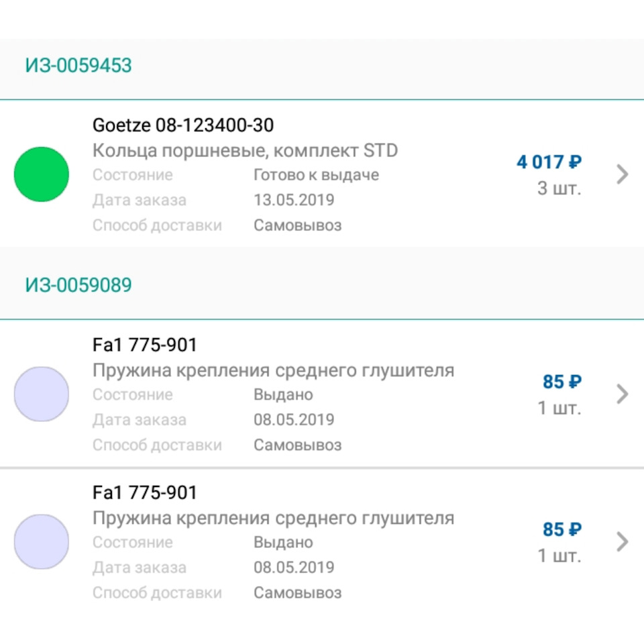Click the '3 шт.' quantity label
Image resolution: width=644 pixels, height=644 pixels.
559,188
